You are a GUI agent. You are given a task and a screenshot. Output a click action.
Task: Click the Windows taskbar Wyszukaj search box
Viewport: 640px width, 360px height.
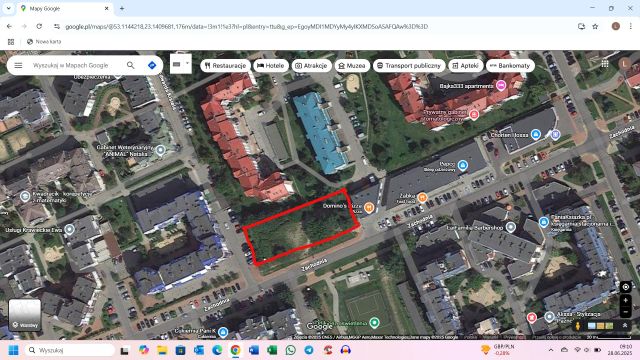[x=69, y=350]
